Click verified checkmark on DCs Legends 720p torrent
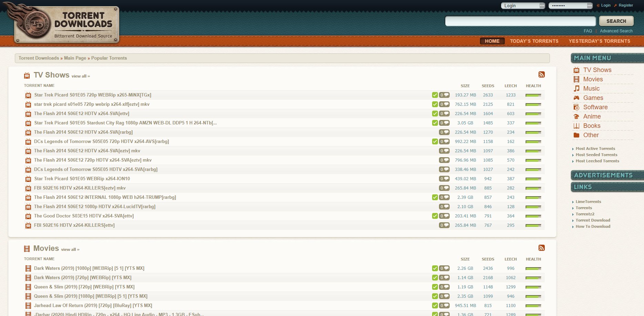644x316 pixels. [435, 142]
